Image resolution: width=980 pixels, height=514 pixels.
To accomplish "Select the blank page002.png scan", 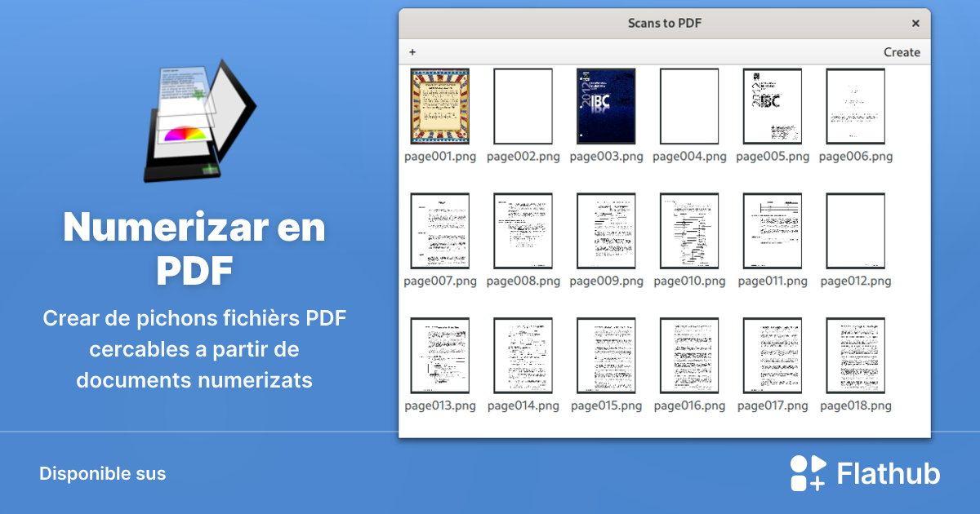I will point(523,106).
